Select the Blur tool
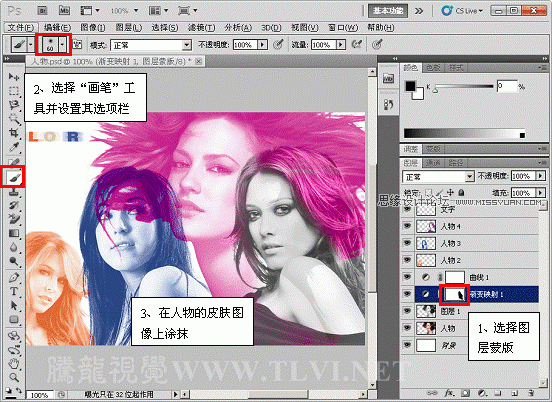 tap(14, 247)
